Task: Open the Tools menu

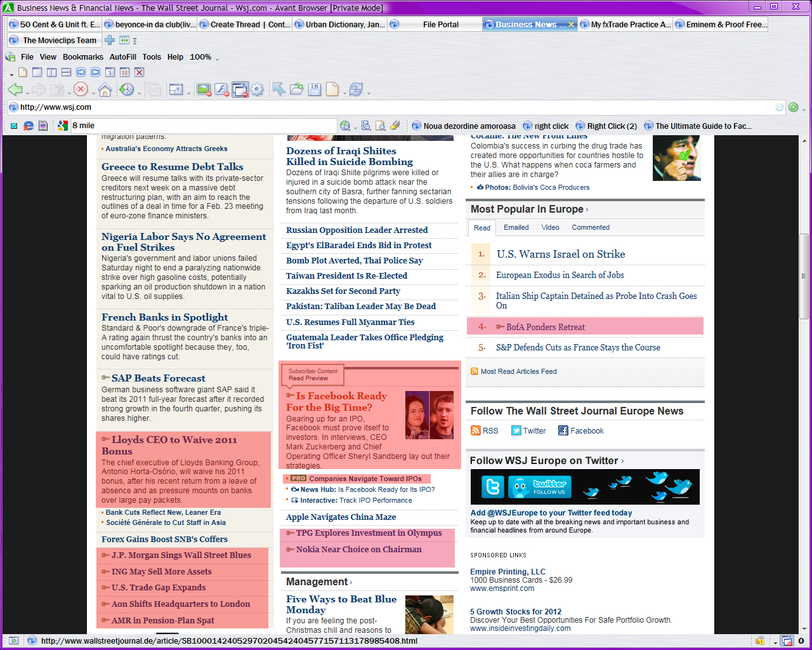Action: 152,56
